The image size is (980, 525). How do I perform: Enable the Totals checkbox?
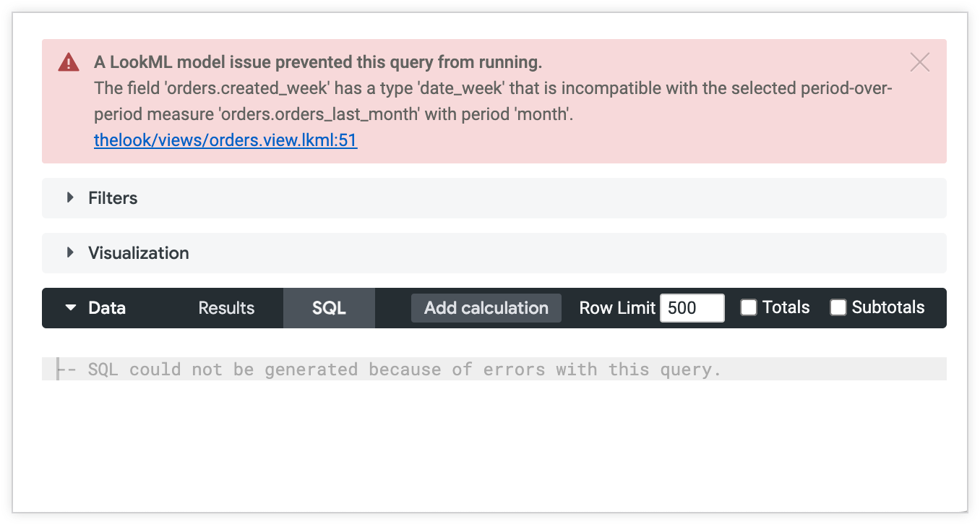(749, 307)
